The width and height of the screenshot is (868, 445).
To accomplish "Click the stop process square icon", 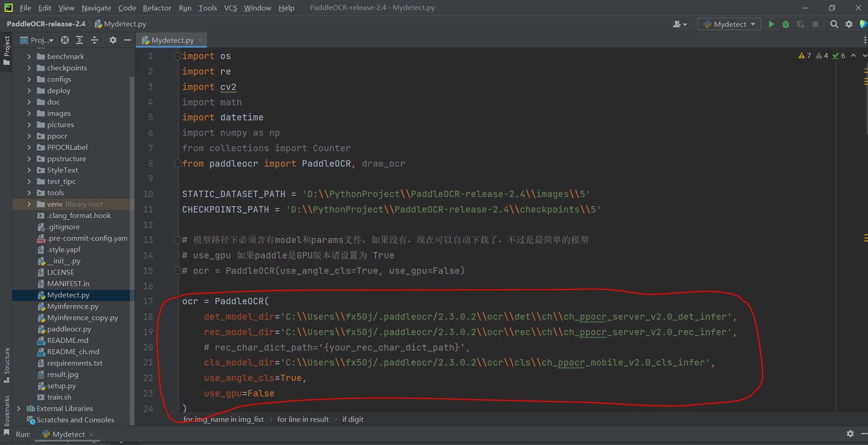I will (815, 24).
